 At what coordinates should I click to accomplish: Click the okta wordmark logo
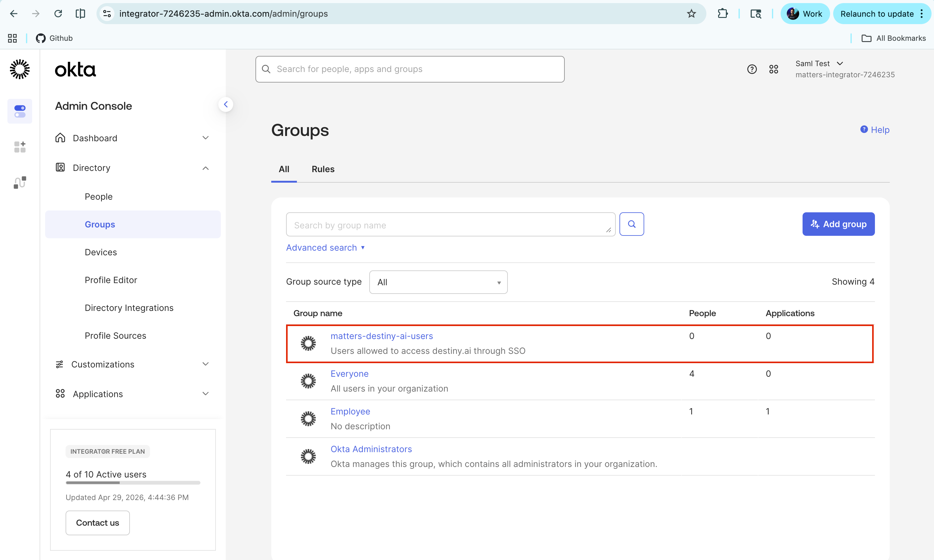pyautogui.click(x=75, y=70)
